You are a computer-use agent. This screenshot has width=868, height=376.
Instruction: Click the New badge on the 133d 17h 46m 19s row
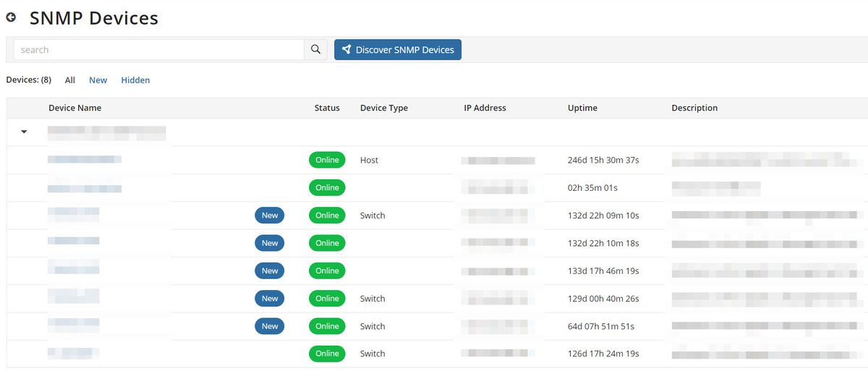269,270
